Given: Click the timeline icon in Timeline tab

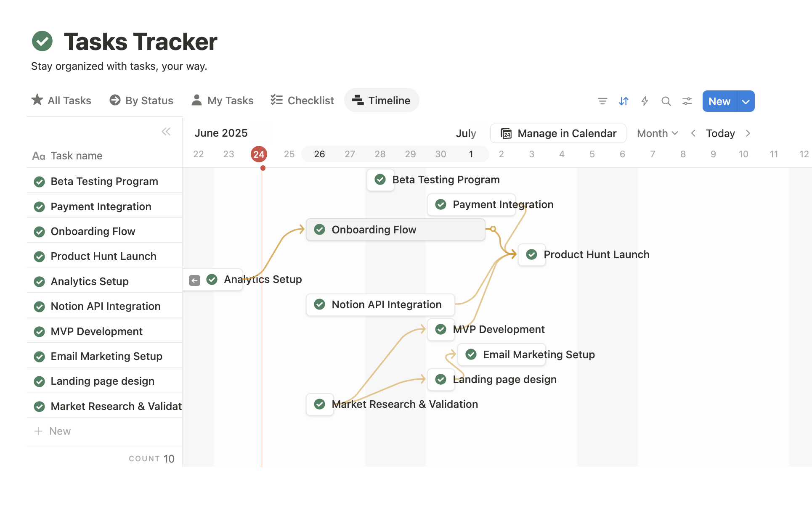Looking at the screenshot, I should [x=358, y=100].
